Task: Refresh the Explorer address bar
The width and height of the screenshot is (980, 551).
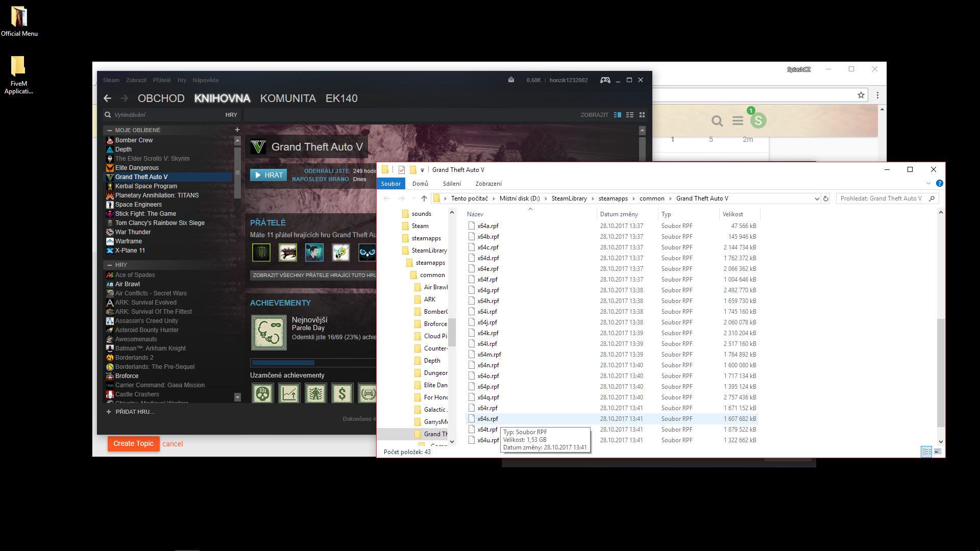Action: pos(826,198)
